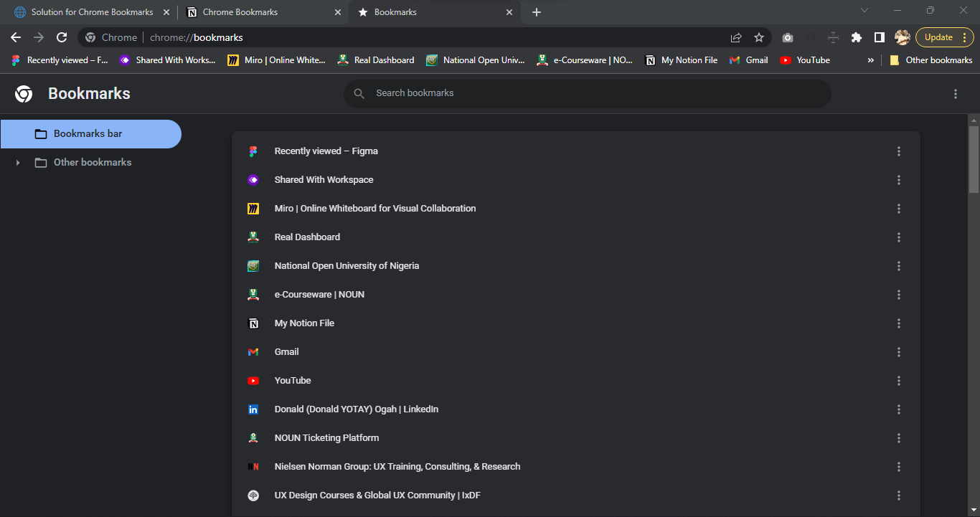Open Miro | Online White... on bookmarks bar
The height and width of the screenshot is (517, 980).
click(277, 60)
